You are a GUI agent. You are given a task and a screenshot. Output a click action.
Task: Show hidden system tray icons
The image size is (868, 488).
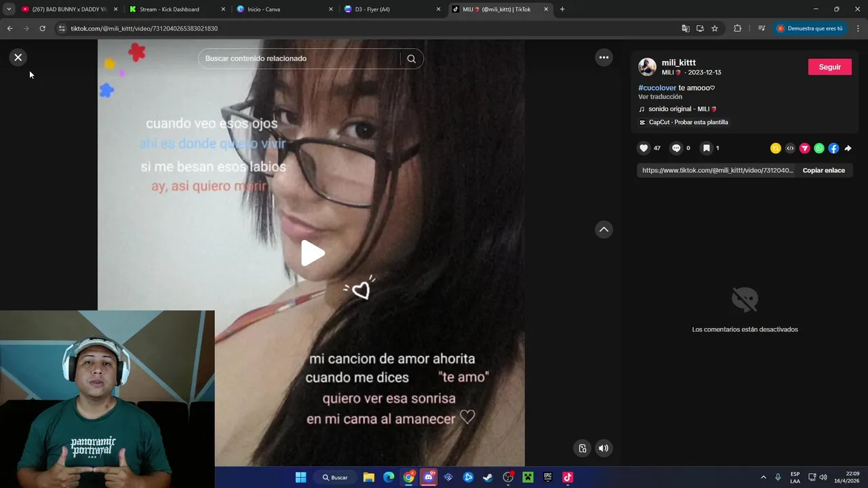(x=763, y=477)
